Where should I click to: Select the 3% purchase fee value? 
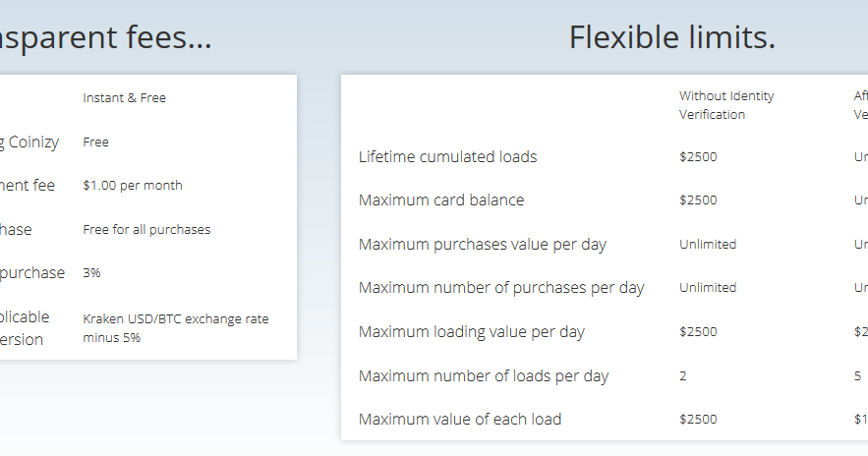click(91, 273)
